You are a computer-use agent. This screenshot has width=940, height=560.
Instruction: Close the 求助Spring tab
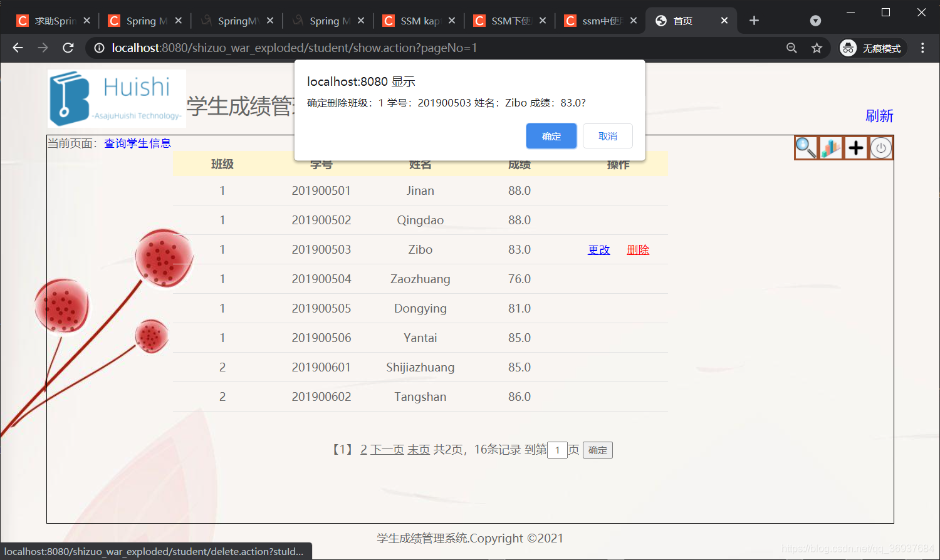pos(86,21)
